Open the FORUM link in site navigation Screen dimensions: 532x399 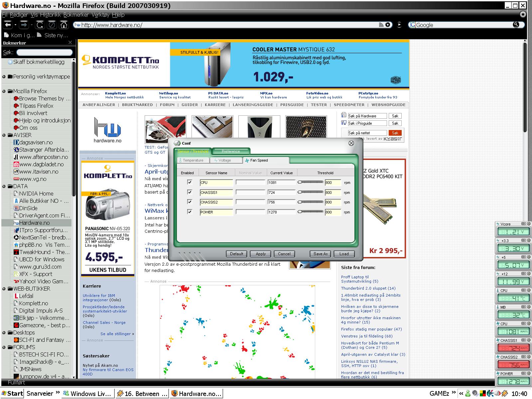(x=167, y=105)
